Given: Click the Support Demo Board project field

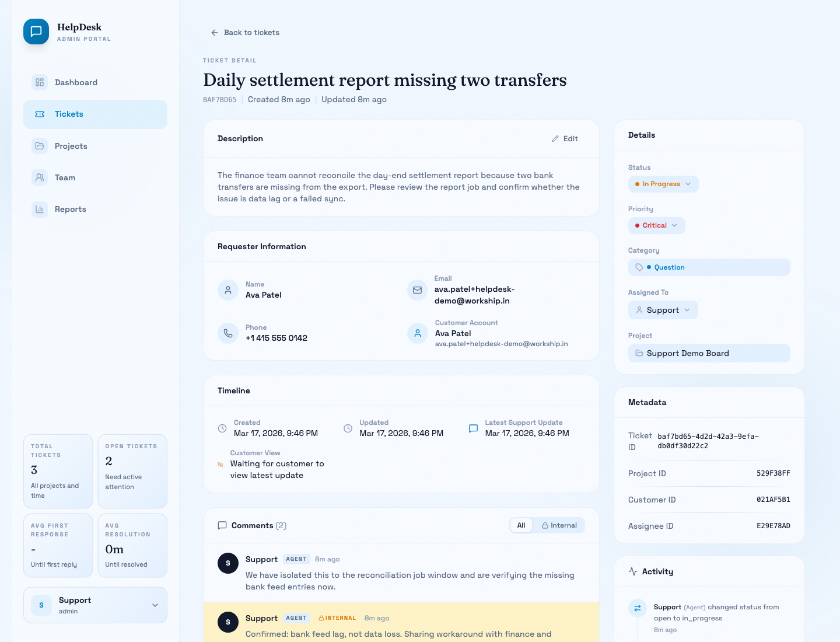Looking at the screenshot, I should [x=709, y=353].
